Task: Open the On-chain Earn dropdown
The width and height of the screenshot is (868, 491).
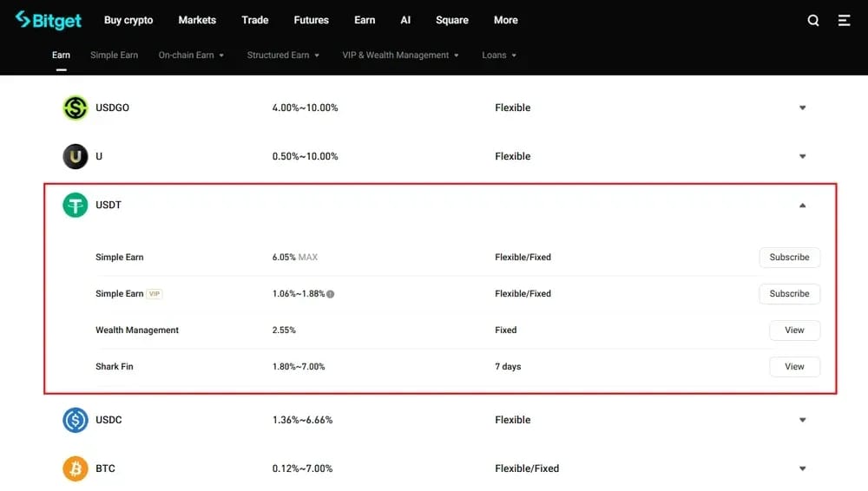Action: [x=191, y=55]
